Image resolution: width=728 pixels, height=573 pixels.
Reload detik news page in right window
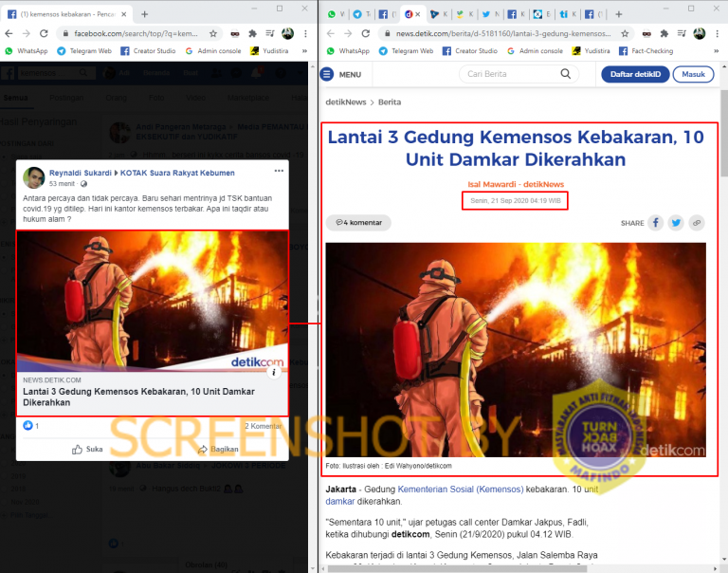coord(365,33)
